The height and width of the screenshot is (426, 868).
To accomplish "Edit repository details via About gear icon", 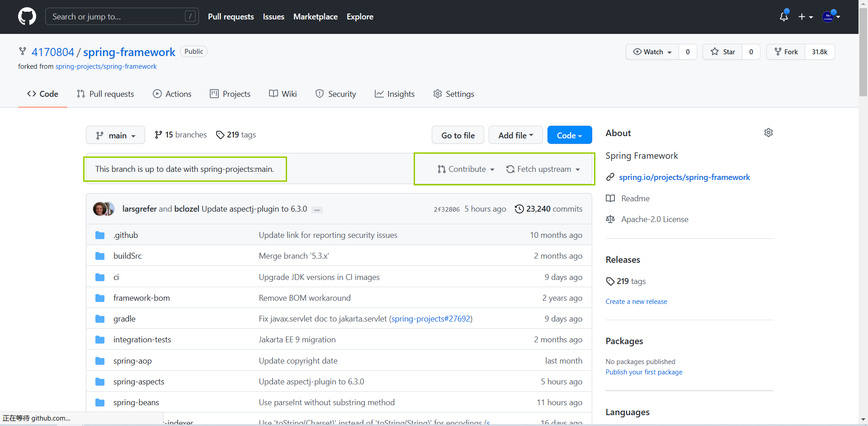I will [769, 133].
